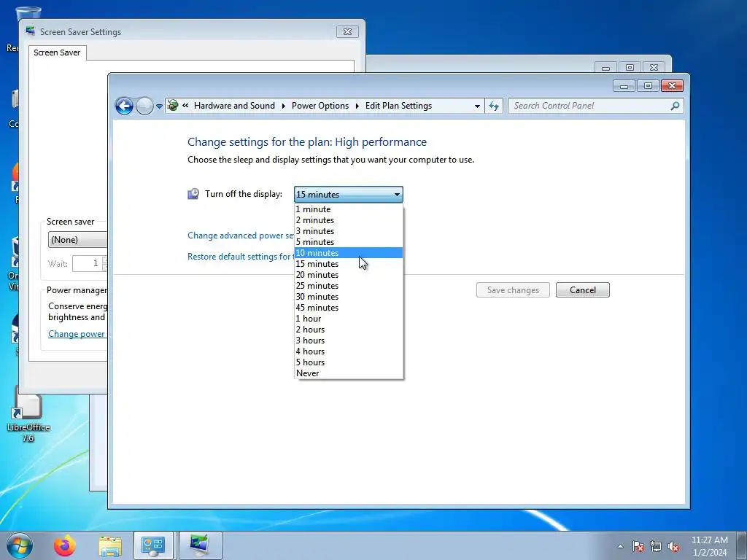The image size is (747, 560).
Task: Select 5 minutes option
Action: coord(349,242)
